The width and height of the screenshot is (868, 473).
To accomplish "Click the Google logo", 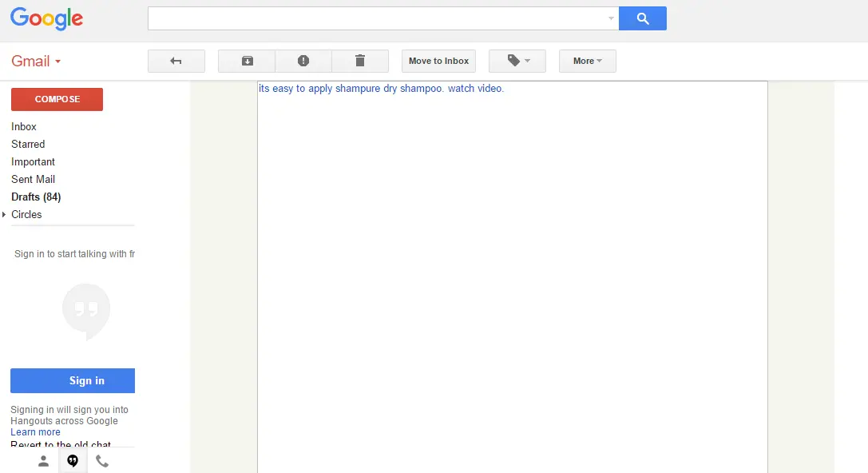I will click(x=46, y=18).
